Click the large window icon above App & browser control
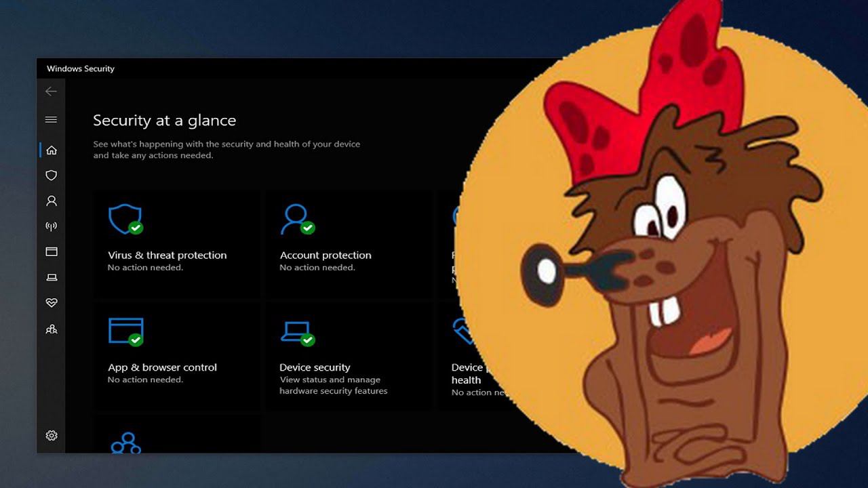Screen dimensions: 868x488 tap(126, 331)
